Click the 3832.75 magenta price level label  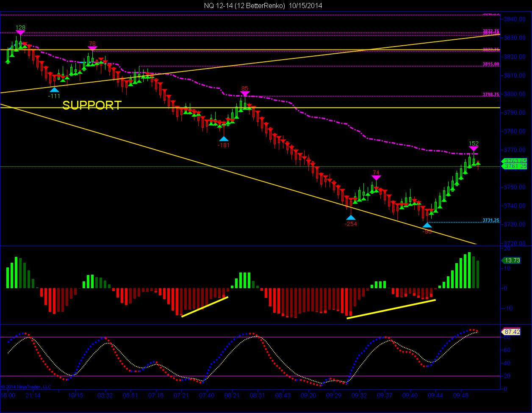pyautogui.click(x=491, y=30)
